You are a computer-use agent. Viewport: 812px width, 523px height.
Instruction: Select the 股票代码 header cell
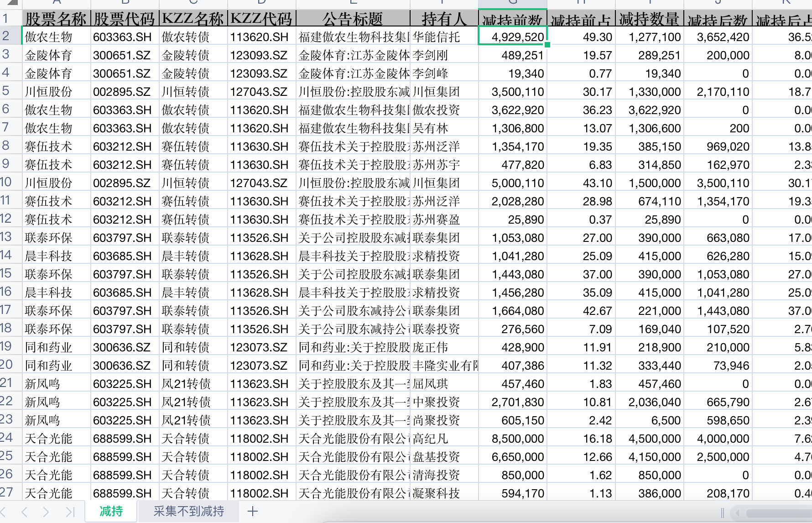(125, 19)
